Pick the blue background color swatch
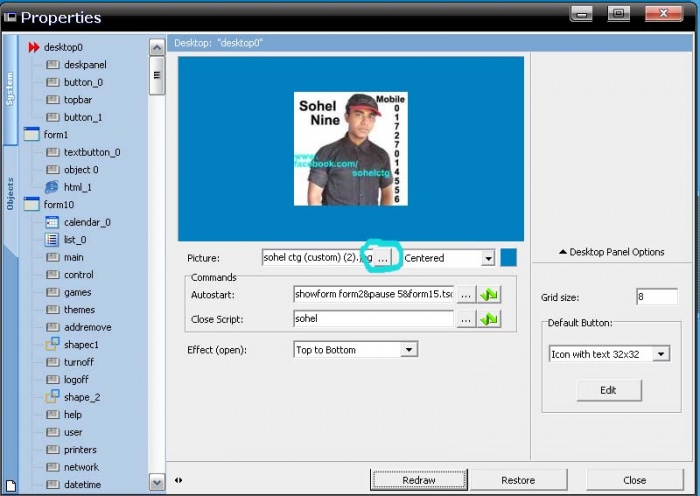The height and width of the screenshot is (496, 700). click(508, 258)
